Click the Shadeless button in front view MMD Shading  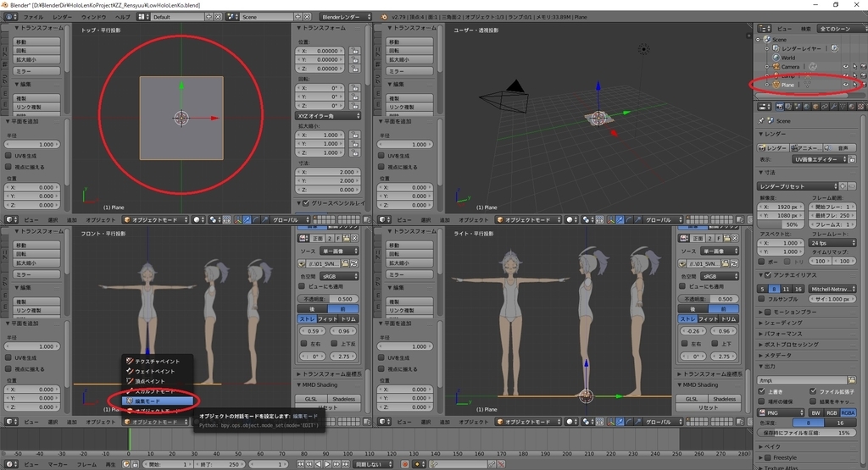[x=343, y=399]
